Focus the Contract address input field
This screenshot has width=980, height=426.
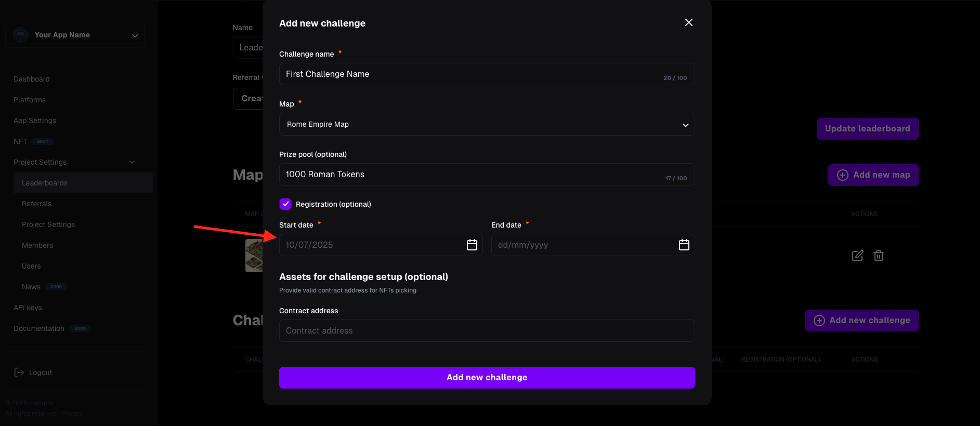(x=487, y=330)
